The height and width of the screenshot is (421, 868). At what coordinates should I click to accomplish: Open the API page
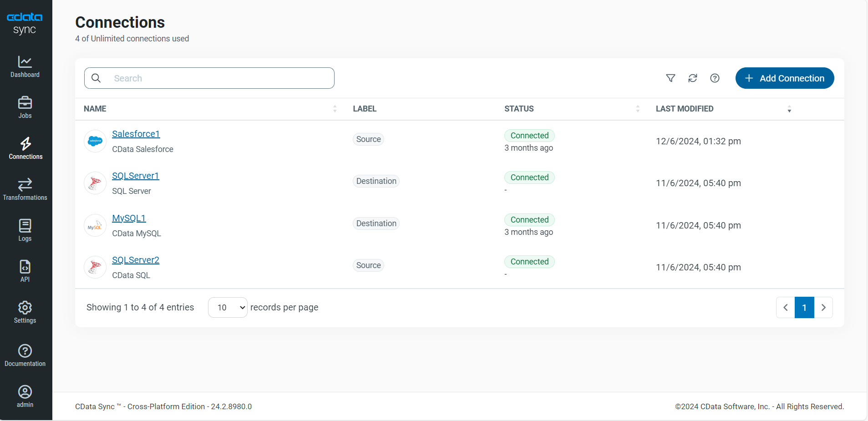[x=25, y=271]
